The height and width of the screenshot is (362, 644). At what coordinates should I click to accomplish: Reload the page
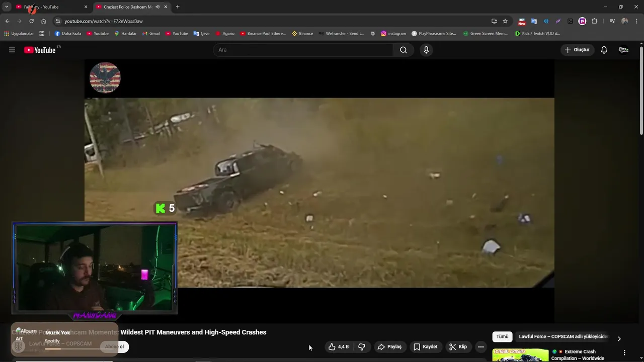(31, 21)
